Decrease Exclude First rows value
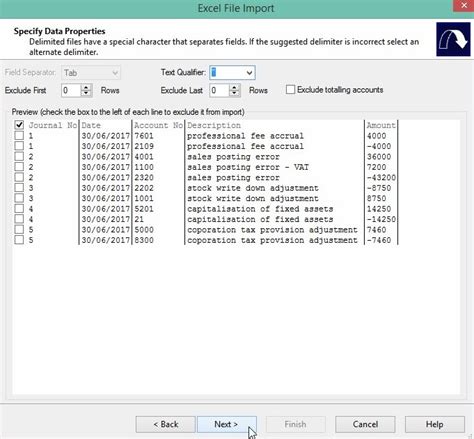 pos(86,94)
